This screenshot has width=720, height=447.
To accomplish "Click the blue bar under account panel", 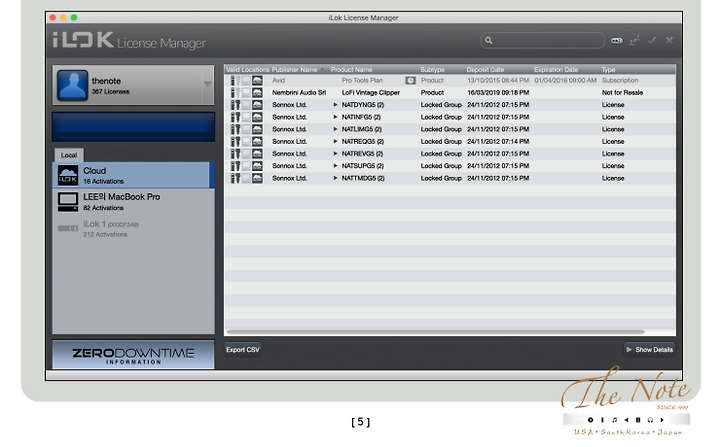I will coord(133,127).
